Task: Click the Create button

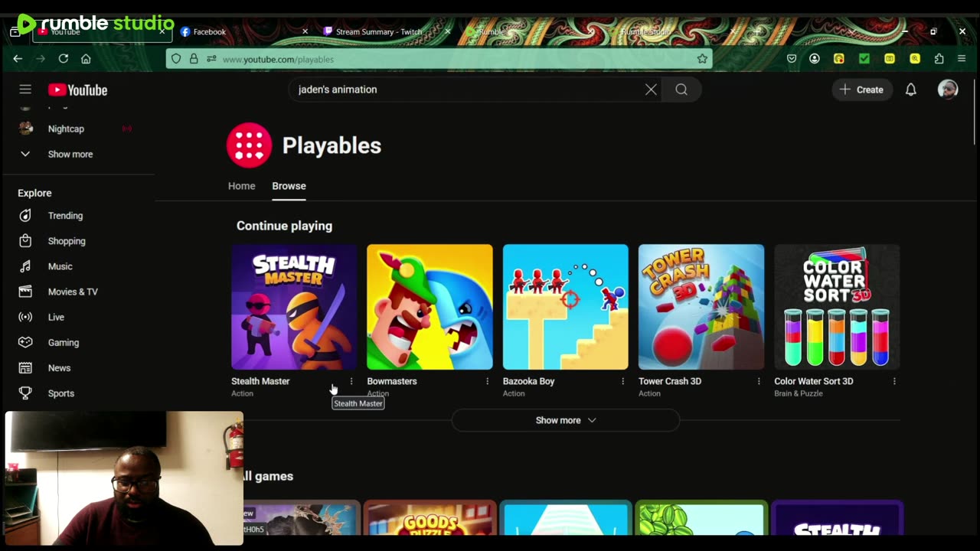Action: pyautogui.click(x=862, y=90)
